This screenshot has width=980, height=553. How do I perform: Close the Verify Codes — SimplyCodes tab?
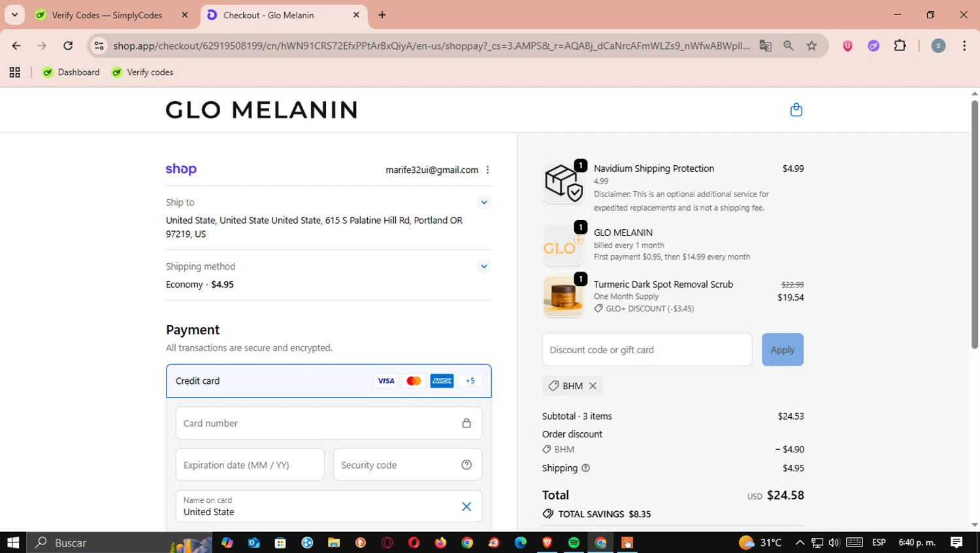[x=185, y=15]
